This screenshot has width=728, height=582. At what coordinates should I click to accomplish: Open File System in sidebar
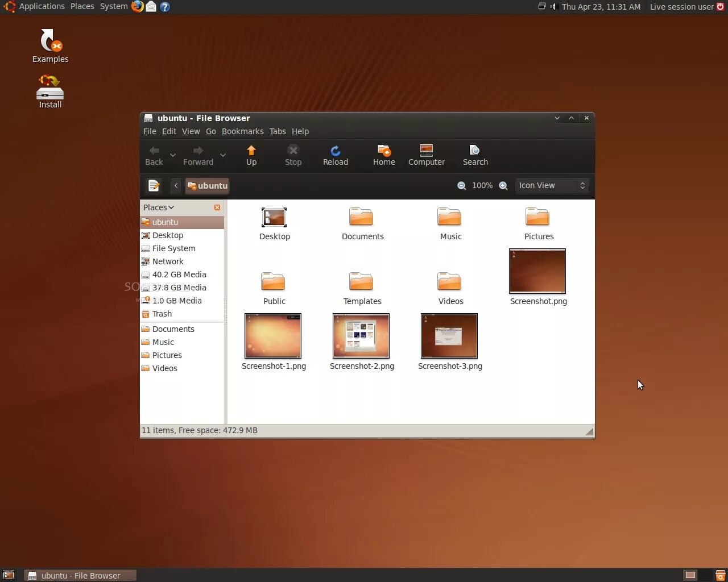[182, 248]
